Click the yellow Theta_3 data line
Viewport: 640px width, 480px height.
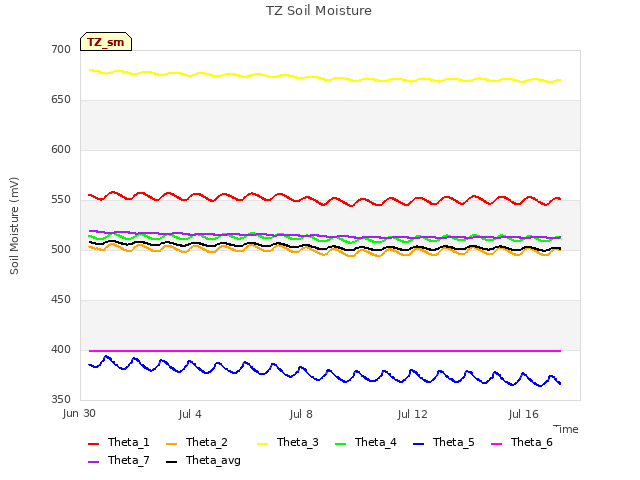click(x=325, y=78)
